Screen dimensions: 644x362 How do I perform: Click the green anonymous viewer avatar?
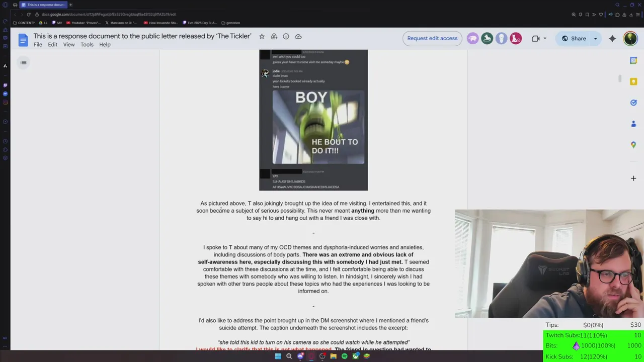point(487,38)
